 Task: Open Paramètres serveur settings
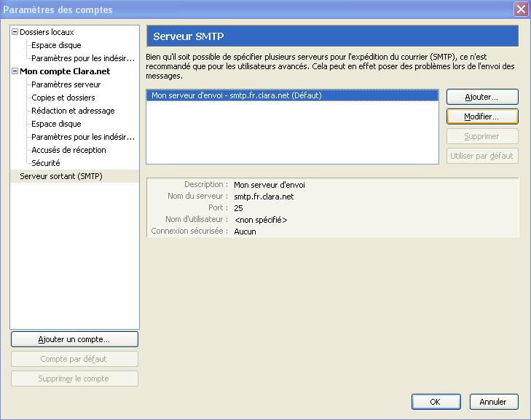pos(66,84)
